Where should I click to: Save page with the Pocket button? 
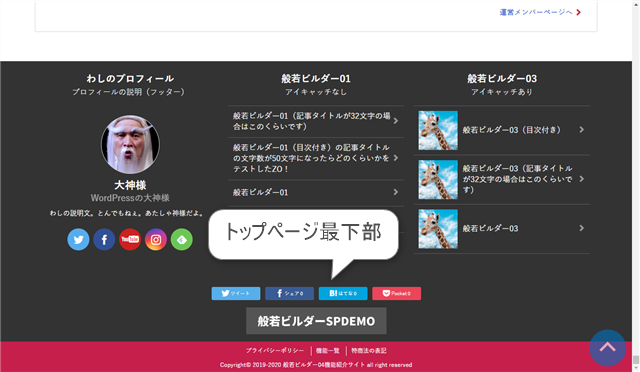396,293
